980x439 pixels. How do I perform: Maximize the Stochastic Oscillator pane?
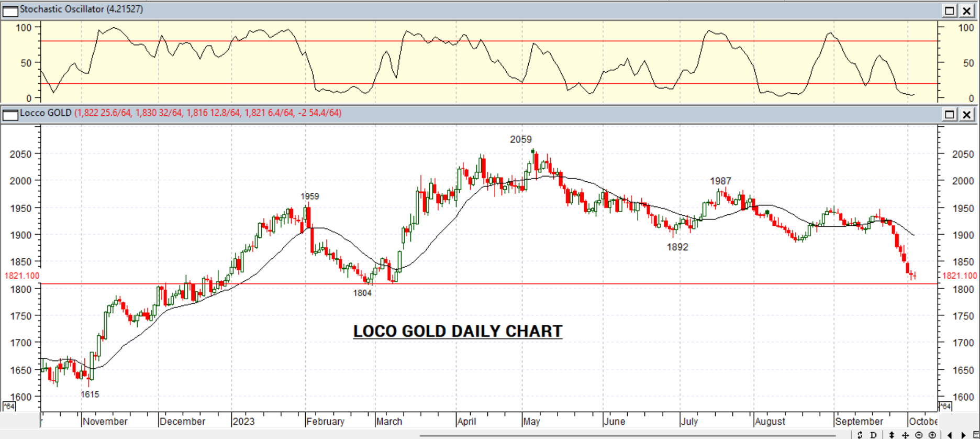tap(949, 10)
